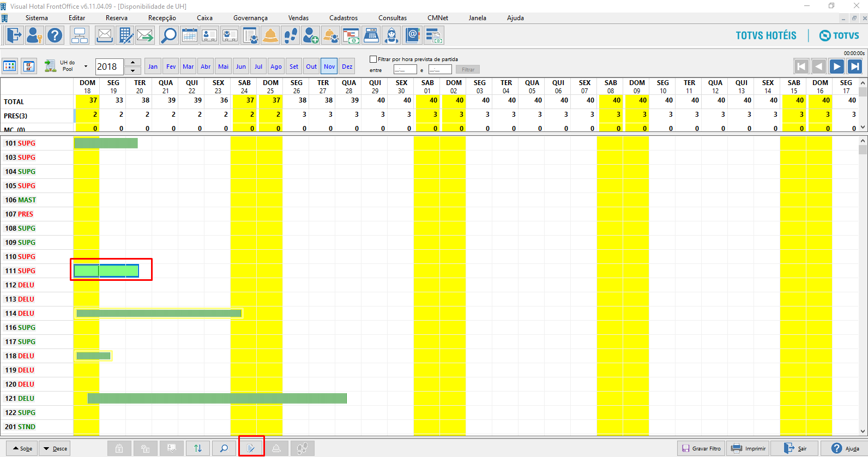Click the blue footprints icon in top toolbar
868x457 pixels.
[x=291, y=35]
